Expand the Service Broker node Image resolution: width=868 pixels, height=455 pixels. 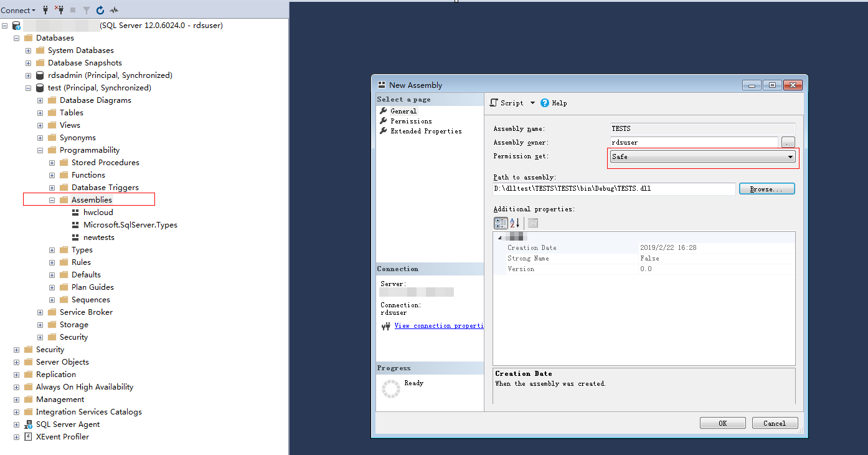coord(40,312)
